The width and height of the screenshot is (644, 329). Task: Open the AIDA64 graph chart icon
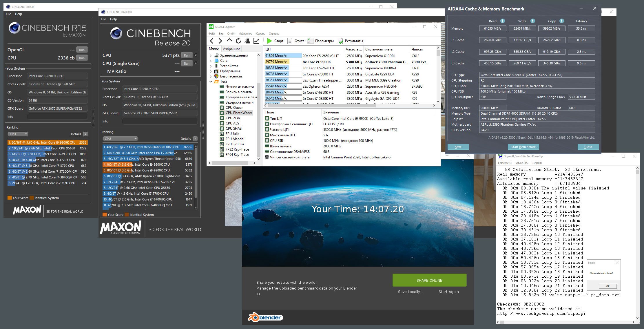pos(256,41)
